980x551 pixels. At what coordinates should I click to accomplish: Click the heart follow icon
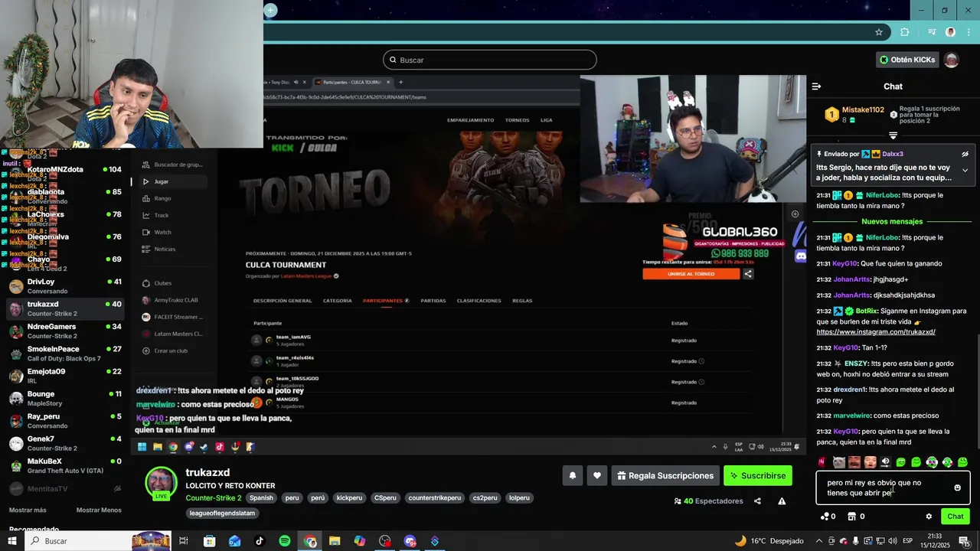(x=597, y=475)
